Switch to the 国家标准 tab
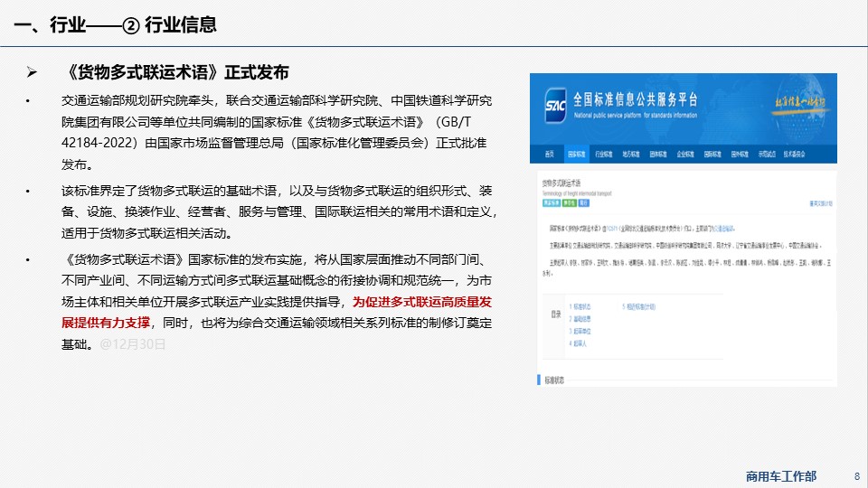Image resolution: width=868 pixels, height=488 pixels. pyautogui.click(x=577, y=154)
